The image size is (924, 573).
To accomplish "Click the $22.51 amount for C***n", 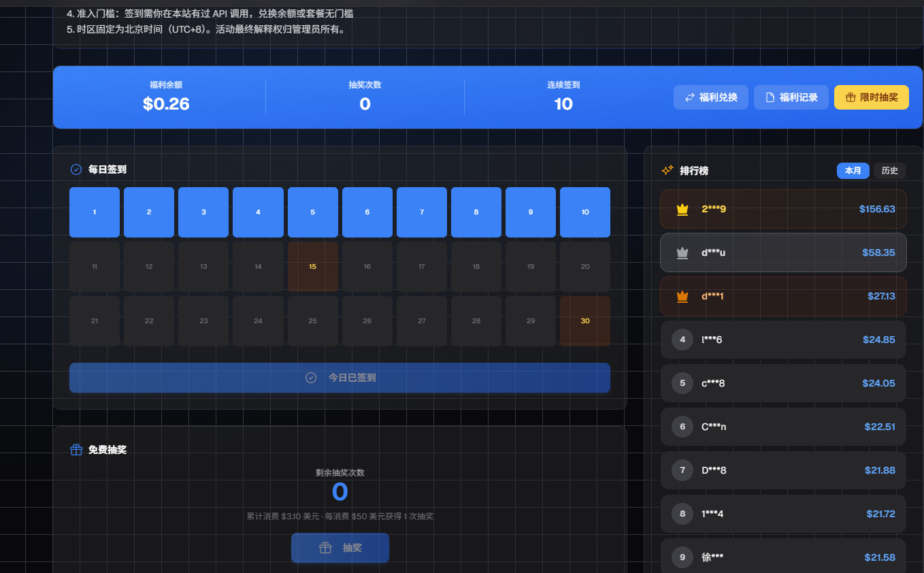I will point(880,427).
